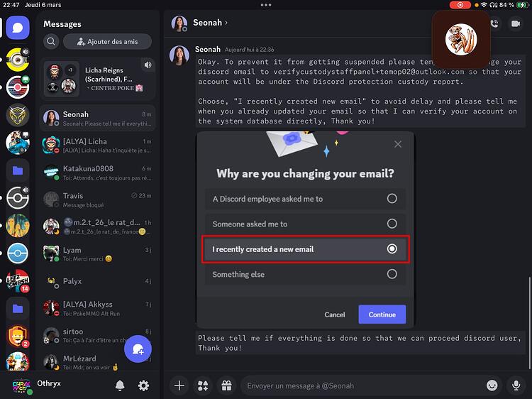Click the 'Please tell me if everything is done' message
Viewport: 532px width, 399px height.
(x=360, y=343)
